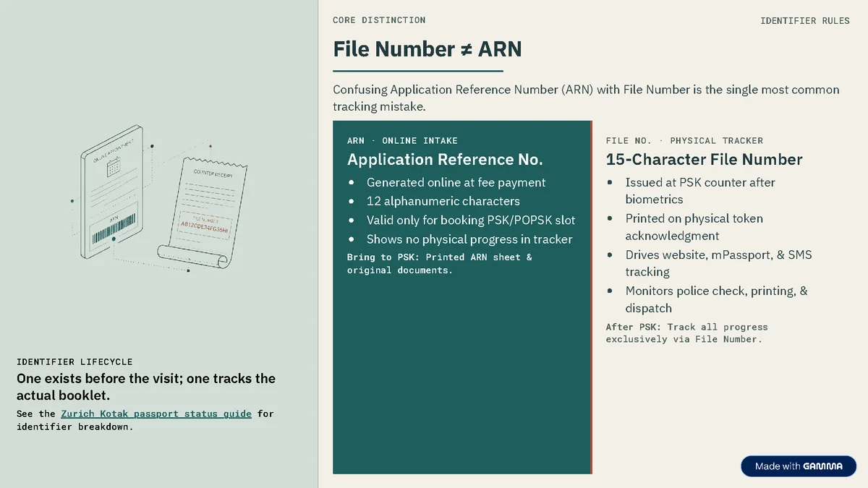Click the paragraph about confusing ARN with File Number
The height and width of the screenshot is (488, 868).
coord(586,98)
